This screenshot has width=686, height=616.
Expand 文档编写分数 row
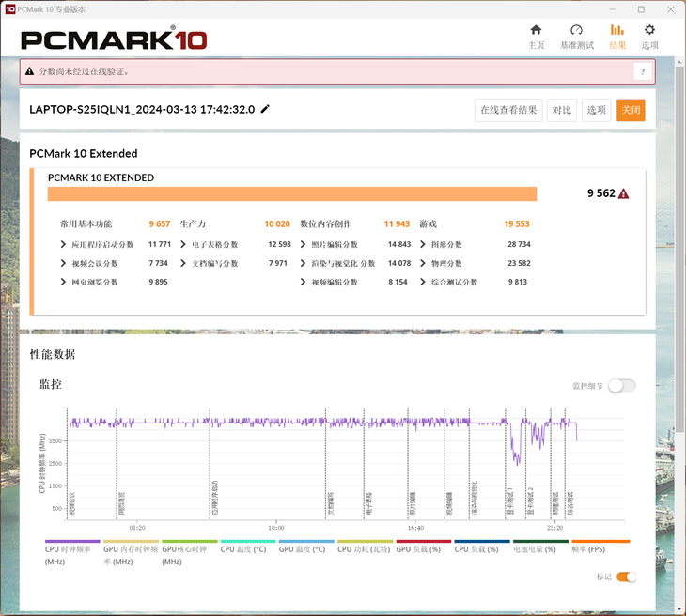(183, 263)
